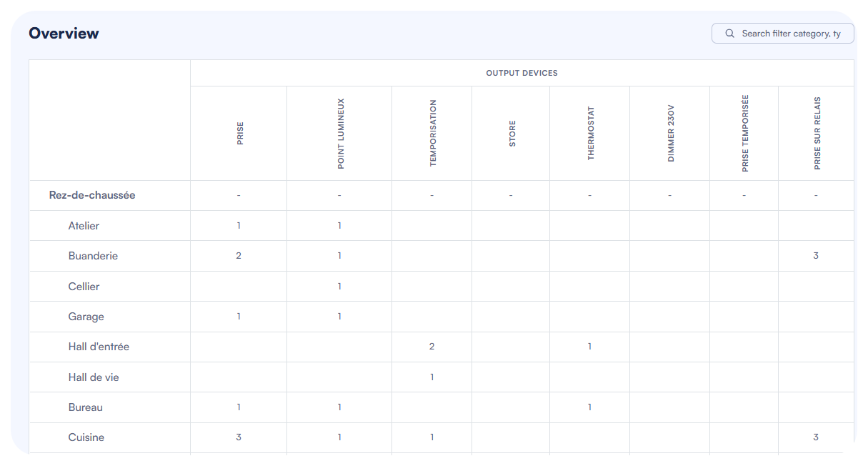This screenshot has width=868, height=466.
Task: Click the OUTPUT DEVICES header cell
Action: click(522, 72)
